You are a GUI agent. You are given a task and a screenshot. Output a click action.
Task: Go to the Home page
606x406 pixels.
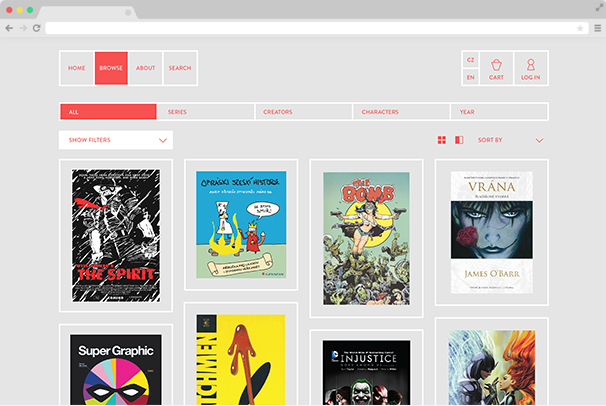point(77,68)
